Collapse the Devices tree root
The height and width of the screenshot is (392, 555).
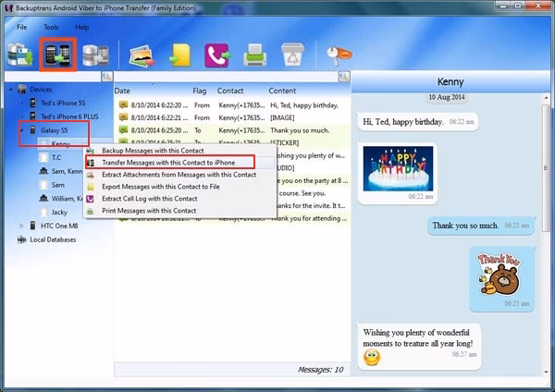point(10,90)
